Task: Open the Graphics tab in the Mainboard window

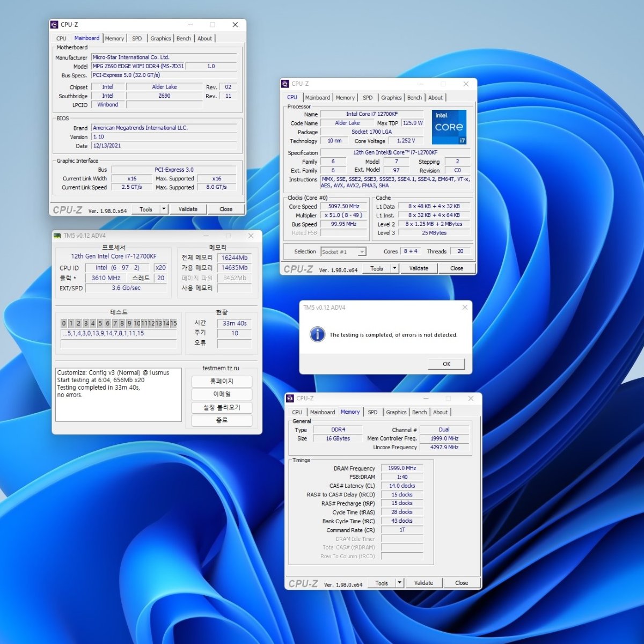Action: [160, 39]
